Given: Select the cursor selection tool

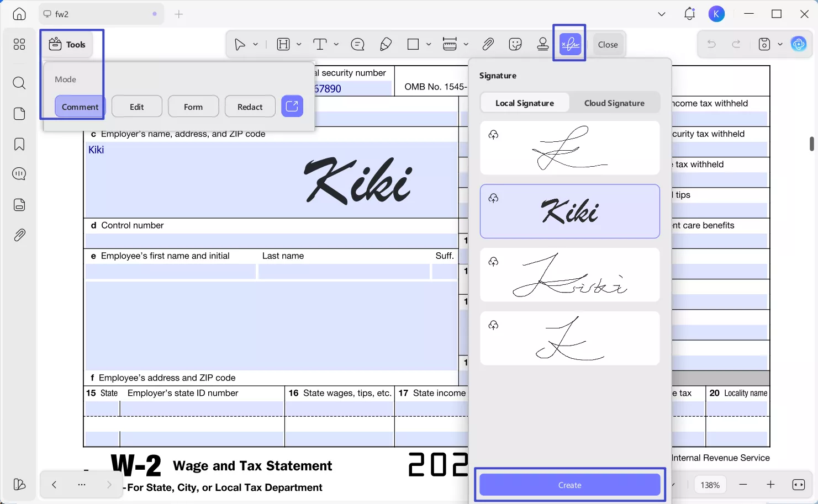Looking at the screenshot, I should pyautogui.click(x=240, y=45).
